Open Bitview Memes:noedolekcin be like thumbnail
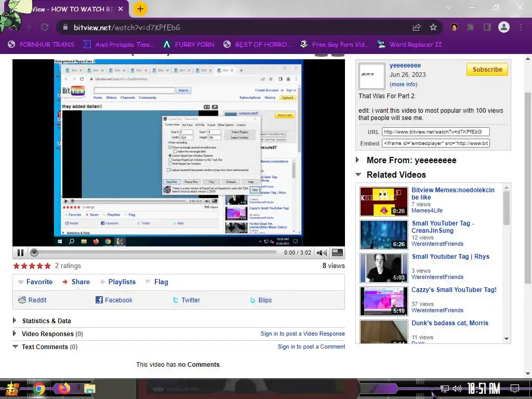532x399 pixels. pyautogui.click(x=384, y=202)
